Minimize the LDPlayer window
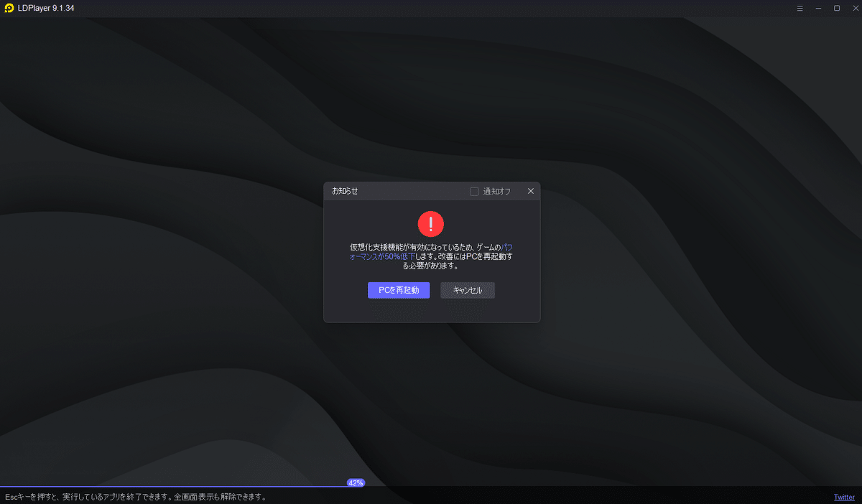862x504 pixels. coord(818,8)
